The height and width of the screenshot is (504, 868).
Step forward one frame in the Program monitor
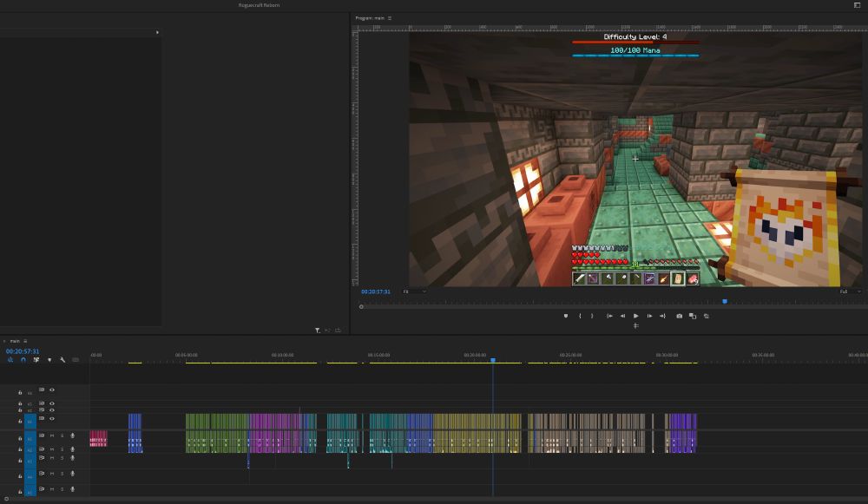649,316
